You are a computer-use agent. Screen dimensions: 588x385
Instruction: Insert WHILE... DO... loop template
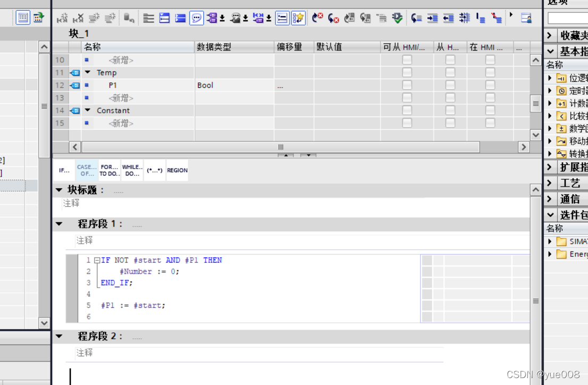tap(132, 170)
